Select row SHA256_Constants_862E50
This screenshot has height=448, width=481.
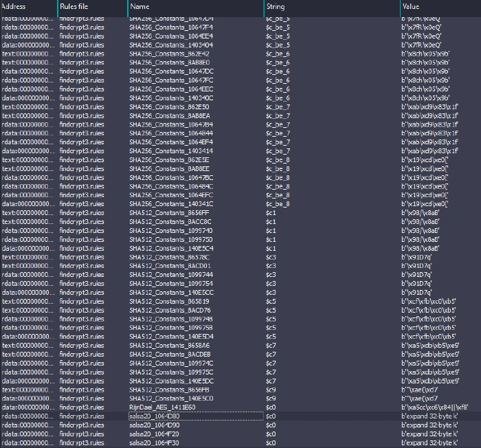(x=240, y=107)
